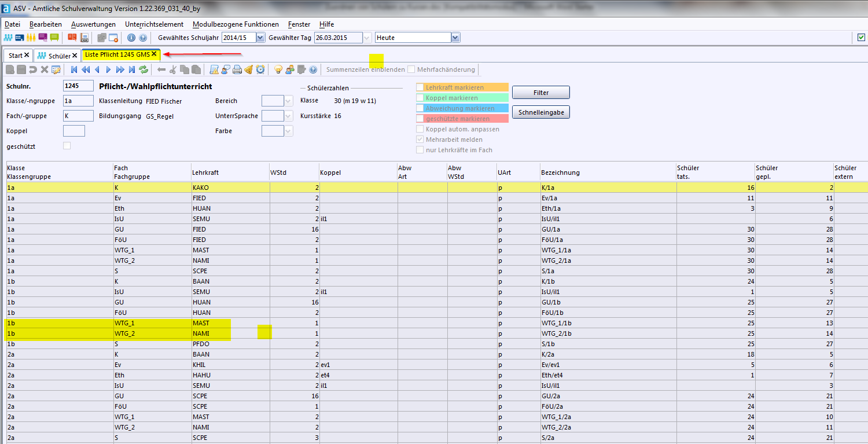
Task: Enable Abweichung markieren checkbox
Action: pyautogui.click(x=420, y=108)
